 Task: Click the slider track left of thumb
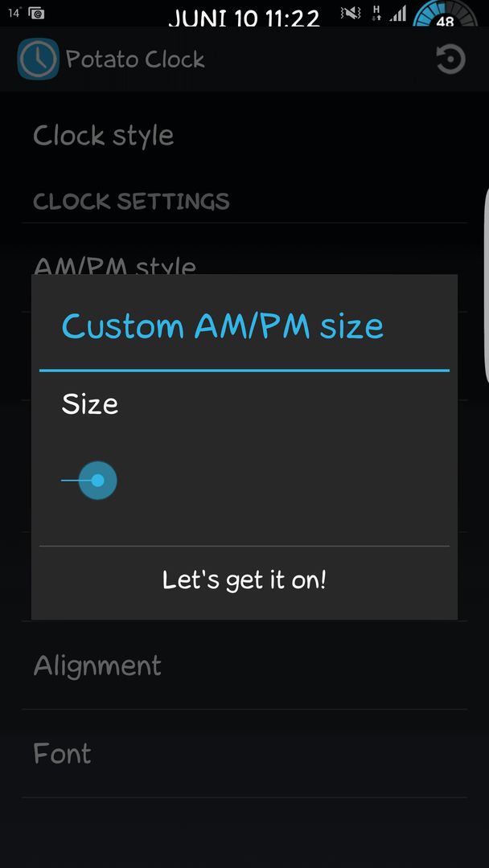(70, 481)
